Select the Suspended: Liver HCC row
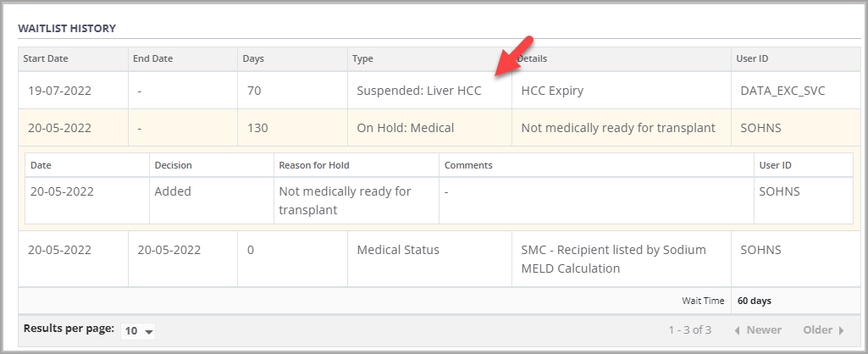 click(418, 91)
